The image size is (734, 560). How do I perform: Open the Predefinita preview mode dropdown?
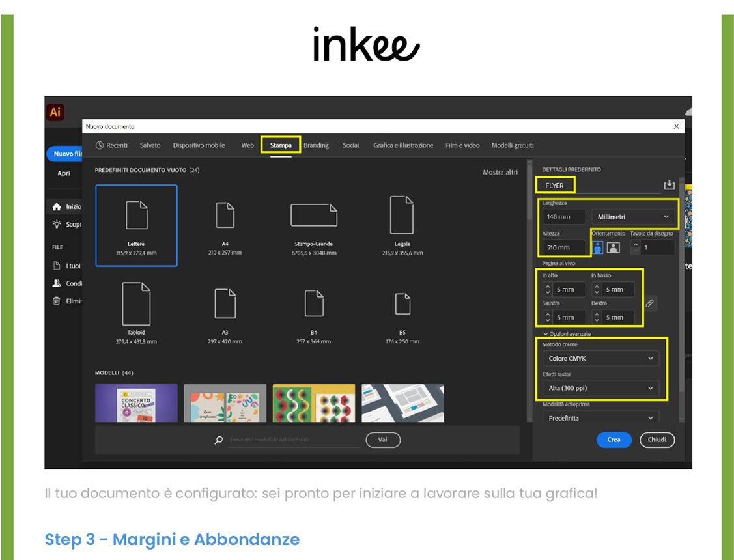pos(600,418)
